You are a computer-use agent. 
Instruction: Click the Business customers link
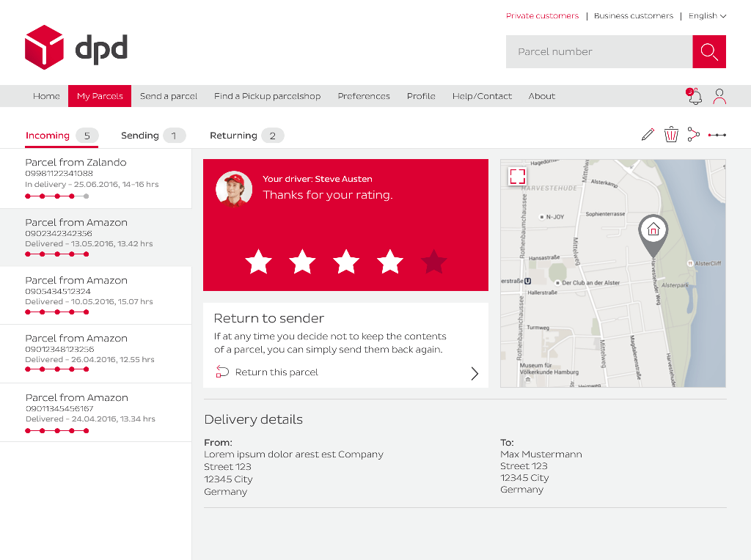(633, 16)
